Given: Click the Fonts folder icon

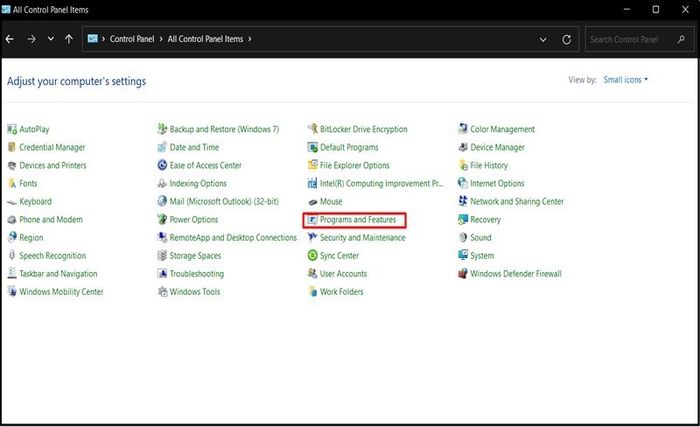Looking at the screenshot, I should pyautogui.click(x=12, y=183).
